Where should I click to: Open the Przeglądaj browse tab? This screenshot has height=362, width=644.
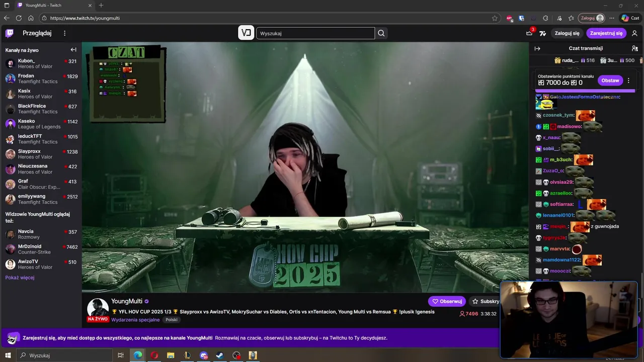coord(37,33)
